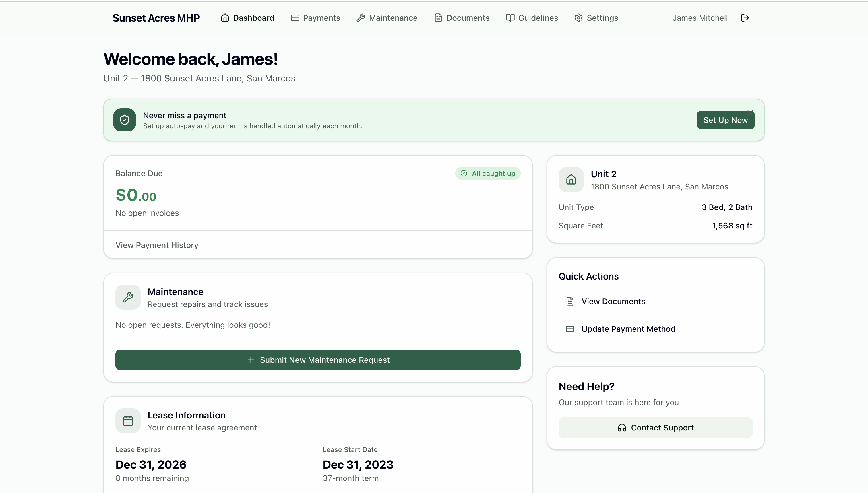Click the Sunset Acres MHP logo text
The image size is (868, 493).
point(156,18)
